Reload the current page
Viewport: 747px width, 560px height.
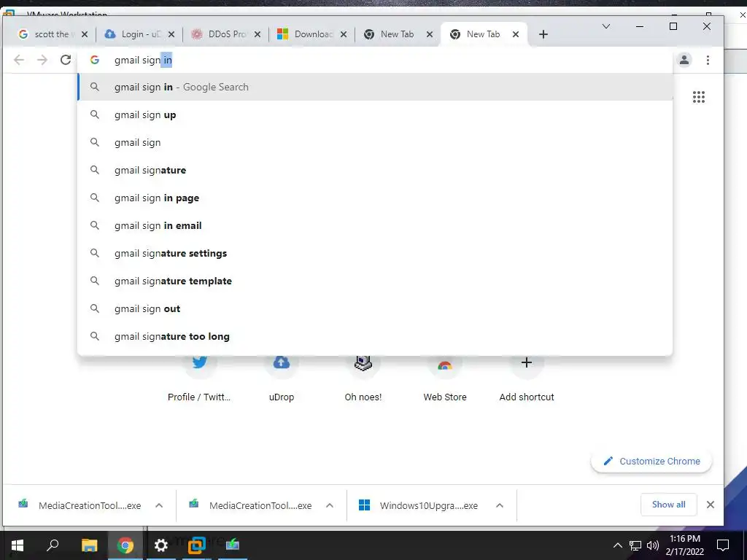[x=66, y=60]
